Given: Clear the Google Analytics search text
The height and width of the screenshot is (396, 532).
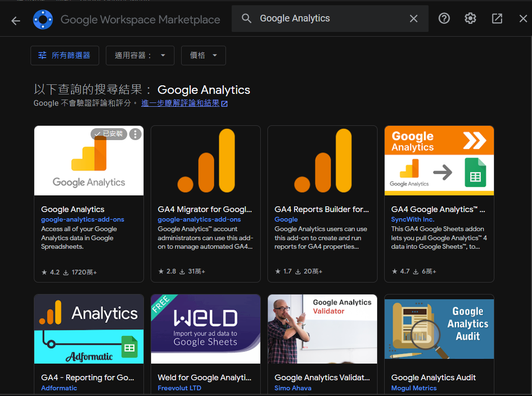Looking at the screenshot, I should point(413,19).
